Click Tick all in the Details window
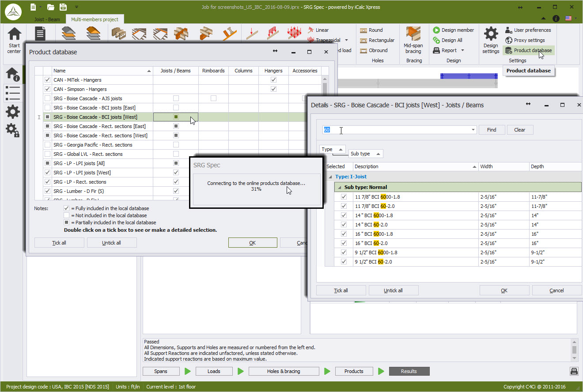This screenshot has width=583, height=392. coord(341,290)
